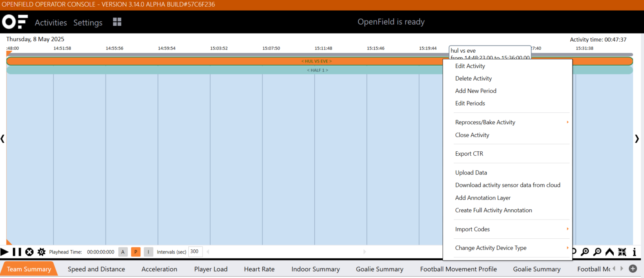The height and width of the screenshot is (278, 644).
Task: Open the info icon
Action: [x=634, y=252]
